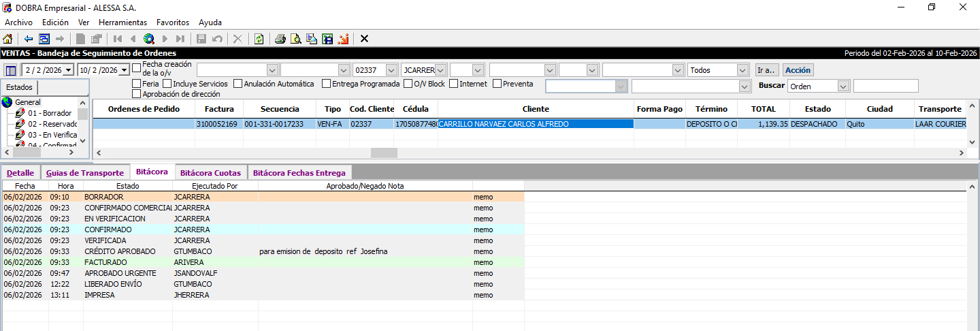Screen dimensions: 980x331
Task: Click the Acción button
Action: point(798,70)
